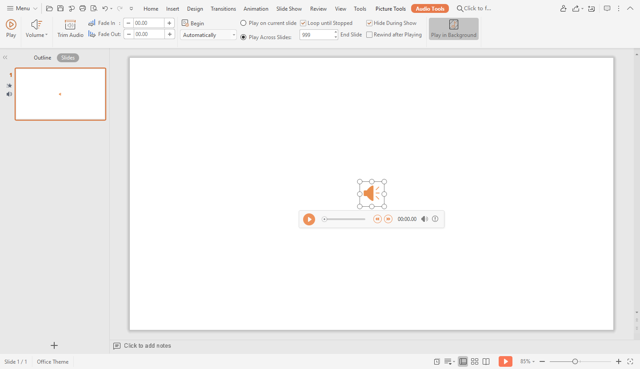Screen dimensions: 640x369
Task: Open the Begin 'Automatically' dropdown
Action: click(208, 35)
